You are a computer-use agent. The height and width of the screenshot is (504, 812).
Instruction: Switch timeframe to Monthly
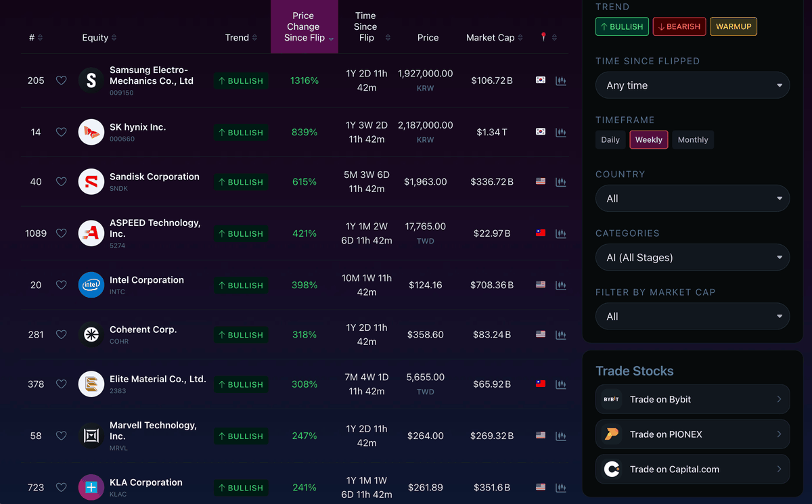(x=693, y=139)
